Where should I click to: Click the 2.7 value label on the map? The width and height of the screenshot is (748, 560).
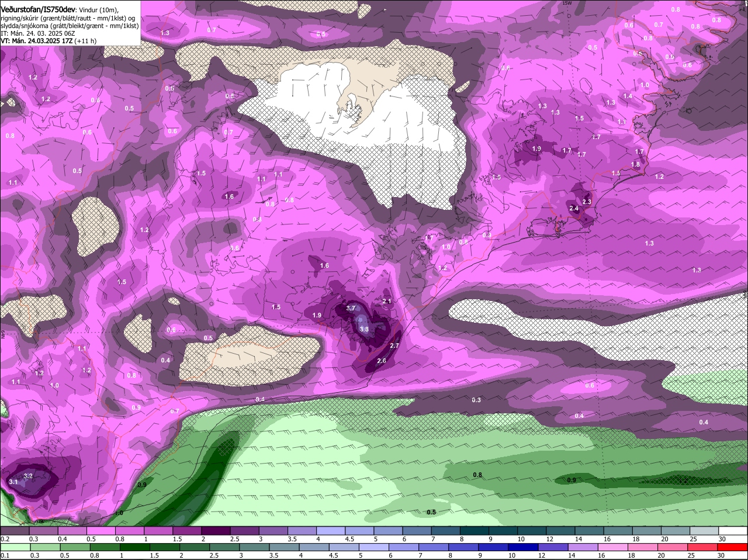pyautogui.click(x=394, y=345)
